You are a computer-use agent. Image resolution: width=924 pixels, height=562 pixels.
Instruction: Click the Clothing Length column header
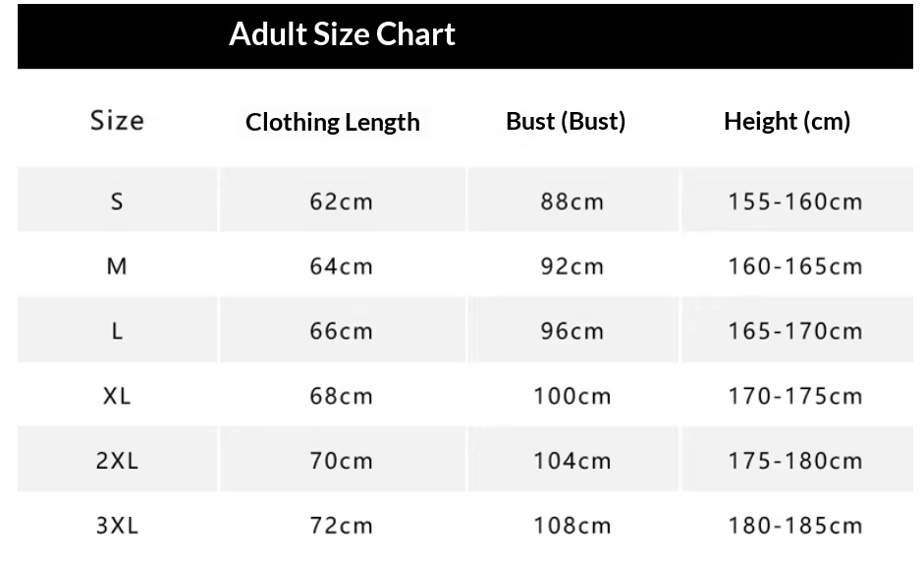(333, 122)
